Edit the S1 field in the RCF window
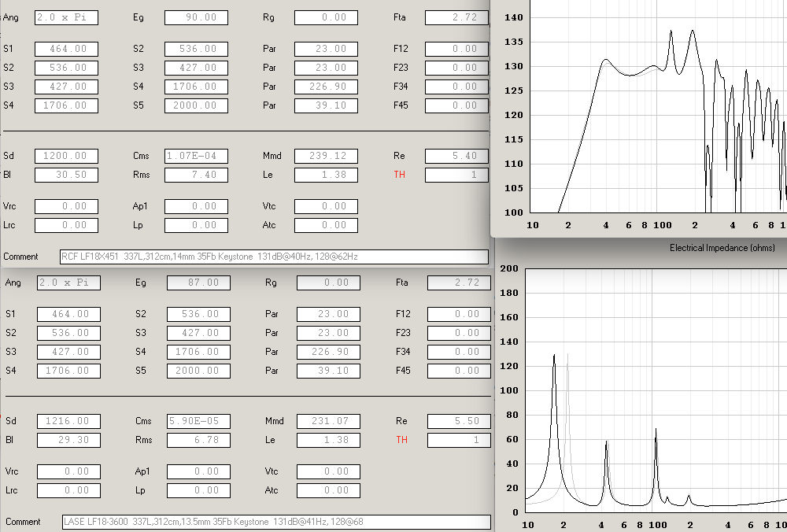787x532 pixels. pos(66,49)
